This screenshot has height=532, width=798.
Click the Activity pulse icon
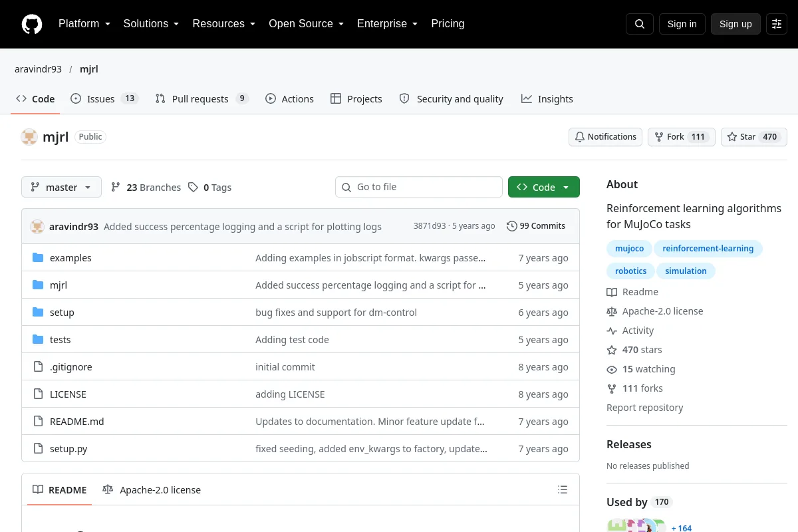tap(612, 331)
